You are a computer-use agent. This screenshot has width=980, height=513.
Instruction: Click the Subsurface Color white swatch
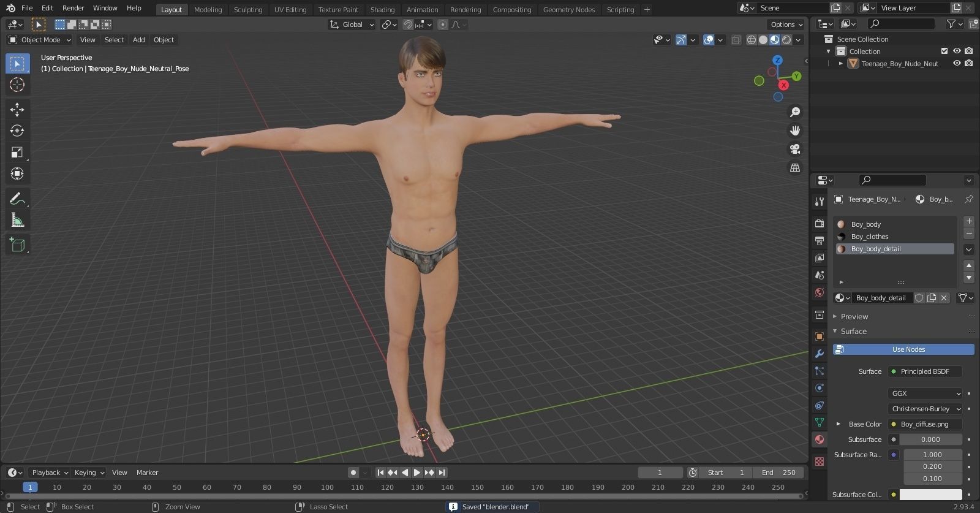(x=930, y=495)
